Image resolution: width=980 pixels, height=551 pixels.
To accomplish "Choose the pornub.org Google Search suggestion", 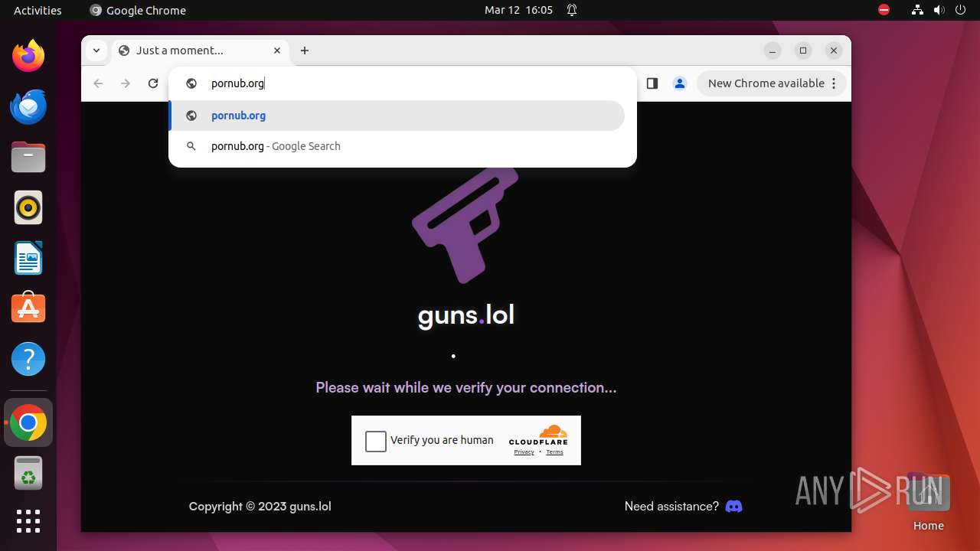I will click(397, 146).
